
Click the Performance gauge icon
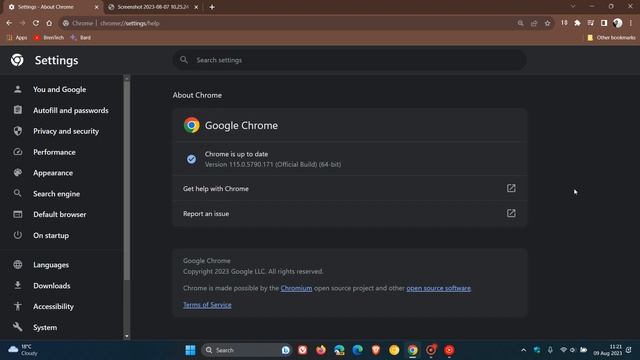18,152
